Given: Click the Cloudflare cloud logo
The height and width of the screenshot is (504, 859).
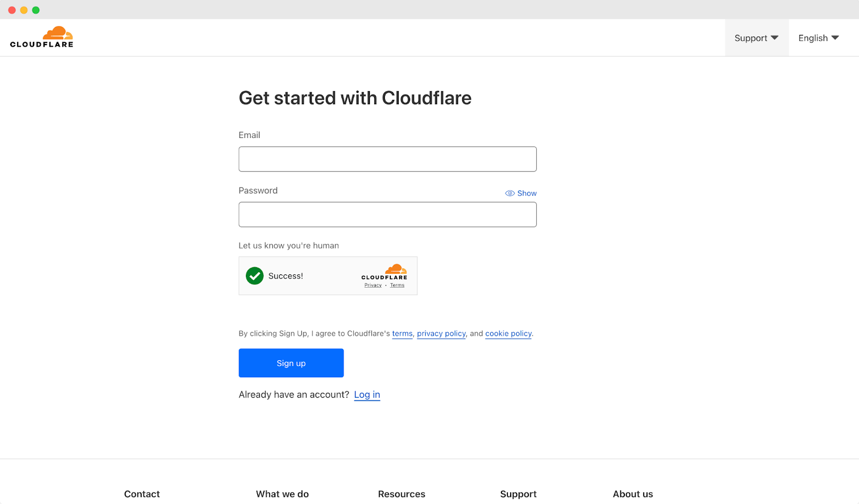Looking at the screenshot, I should (57, 34).
